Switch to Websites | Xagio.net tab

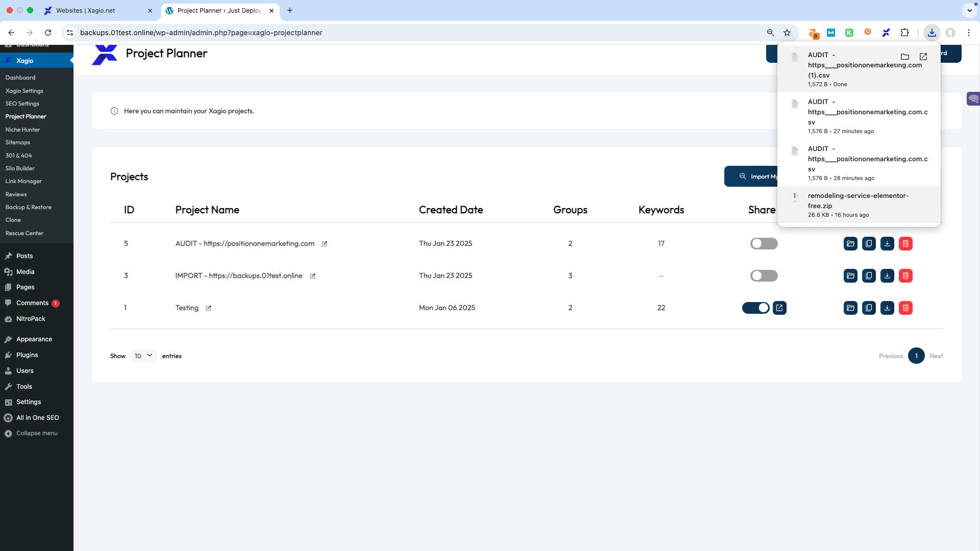point(100,10)
